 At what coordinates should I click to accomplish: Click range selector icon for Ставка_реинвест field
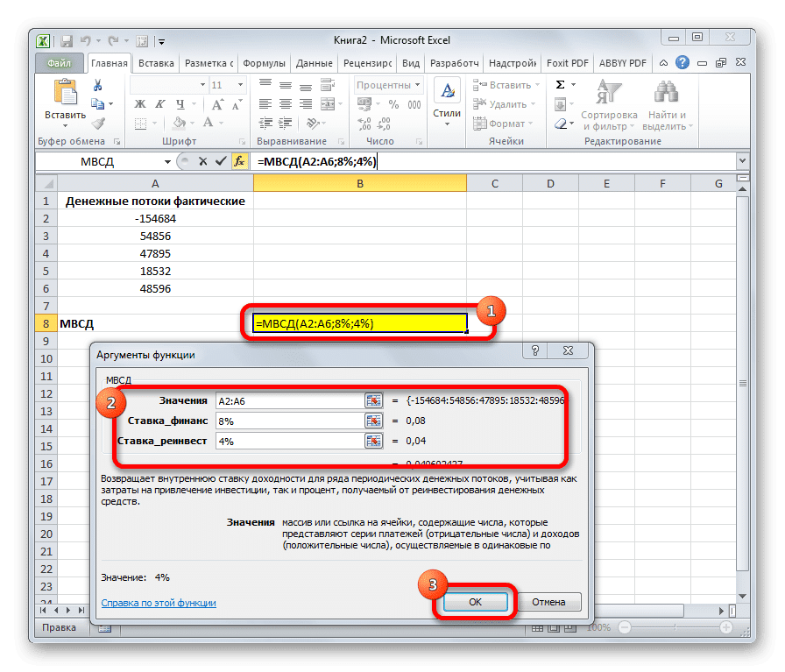pos(373,441)
